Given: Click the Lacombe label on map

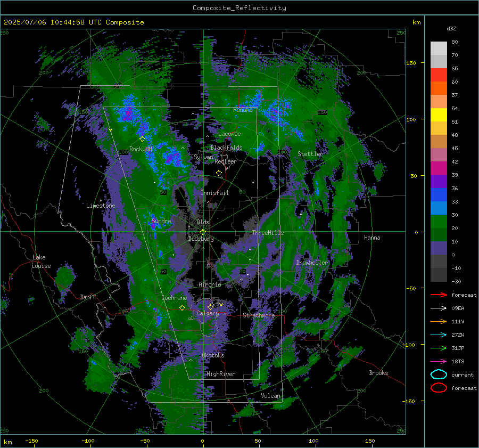Looking at the screenshot, I should (229, 134).
